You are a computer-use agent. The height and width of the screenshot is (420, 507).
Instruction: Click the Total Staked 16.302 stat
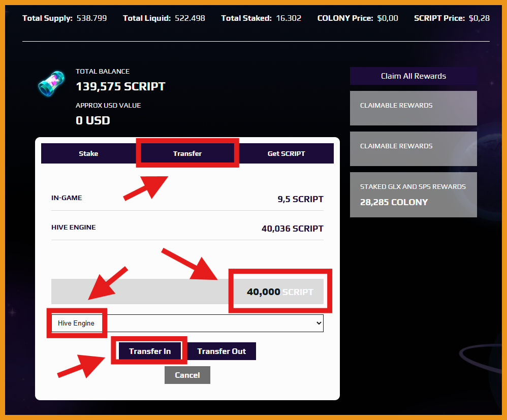point(261,18)
